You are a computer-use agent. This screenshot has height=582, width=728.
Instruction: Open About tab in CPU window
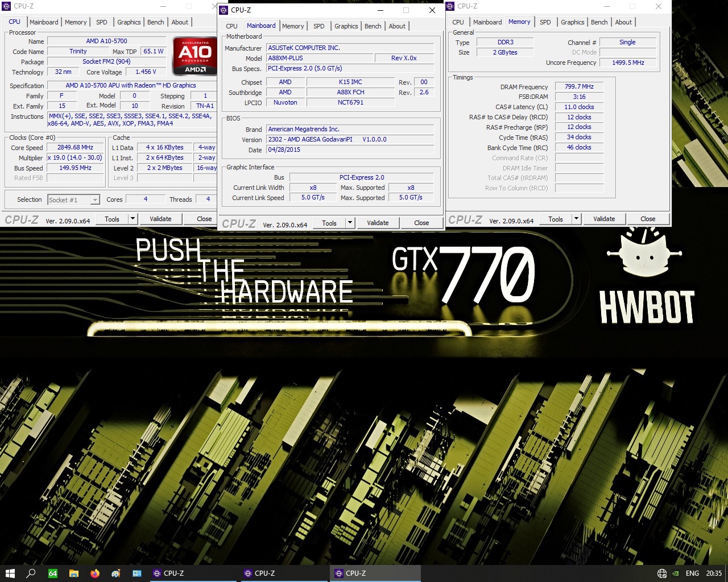click(180, 22)
